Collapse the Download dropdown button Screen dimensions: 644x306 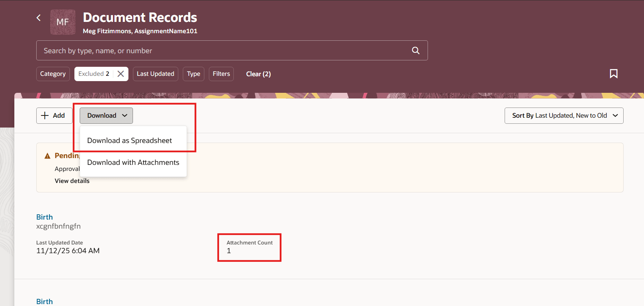coord(106,115)
